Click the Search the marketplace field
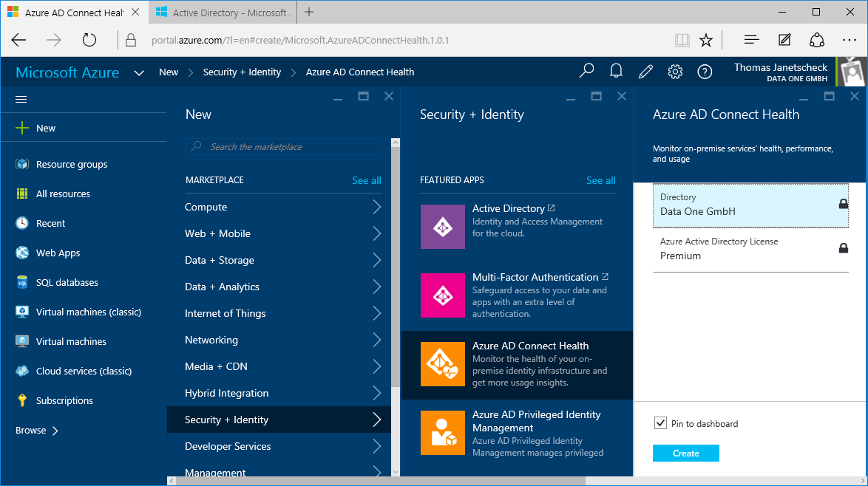868x486 pixels. [x=283, y=147]
